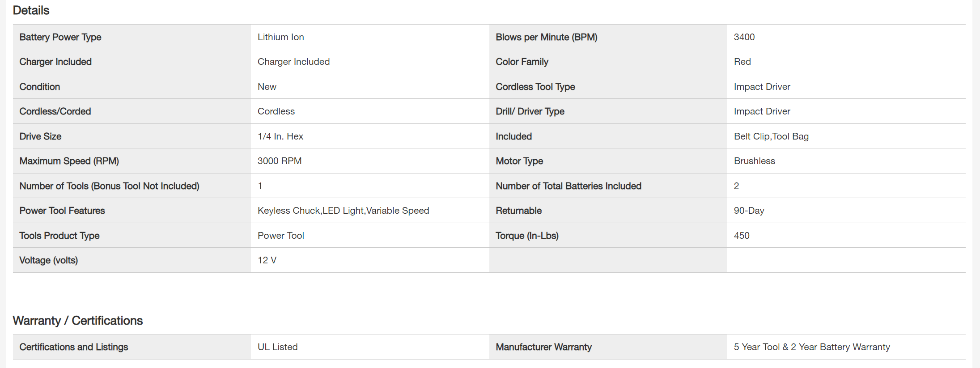Select the Blows per Minute (BPM) label
980x368 pixels.
[546, 37]
